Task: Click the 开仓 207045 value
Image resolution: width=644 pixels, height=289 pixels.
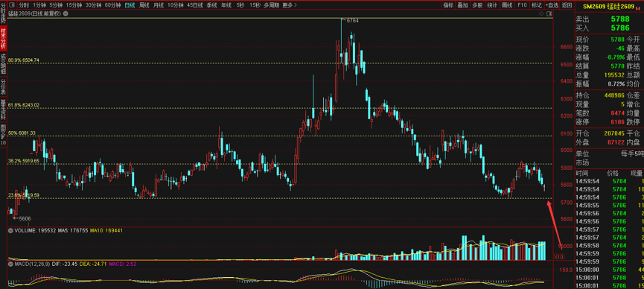Action: [x=614, y=133]
